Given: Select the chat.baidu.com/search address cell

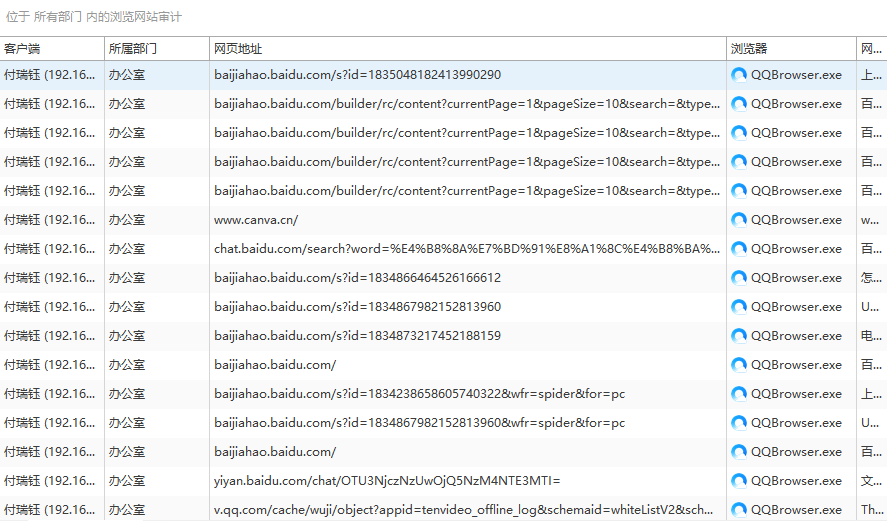Looking at the screenshot, I should click(467, 249).
